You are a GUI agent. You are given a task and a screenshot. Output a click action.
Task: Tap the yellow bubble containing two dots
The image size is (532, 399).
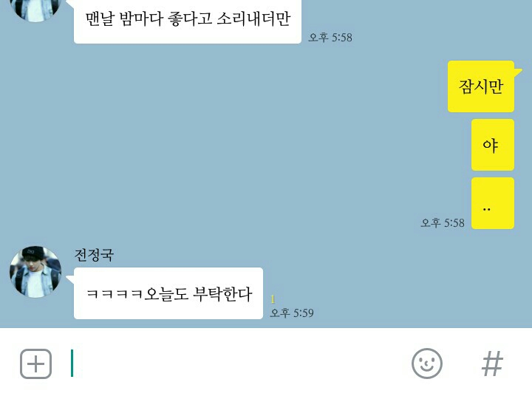[493, 203]
